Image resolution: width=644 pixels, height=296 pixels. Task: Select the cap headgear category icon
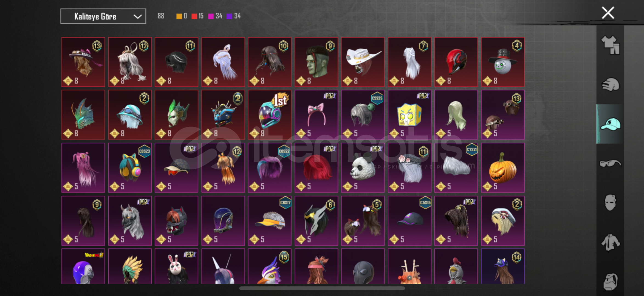pyautogui.click(x=610, y=124)
